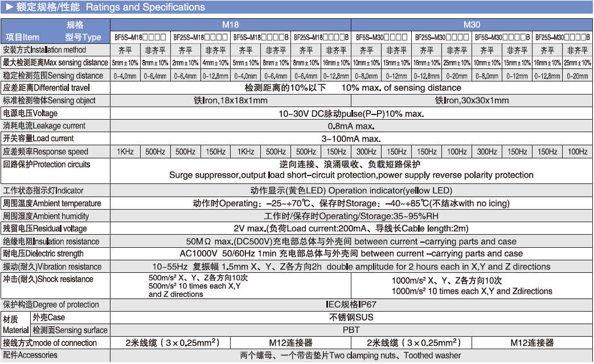The width and height of the screenshot is (594, 364).
Task: Click the 项目Item header cell
Action: tap(23, 37)
